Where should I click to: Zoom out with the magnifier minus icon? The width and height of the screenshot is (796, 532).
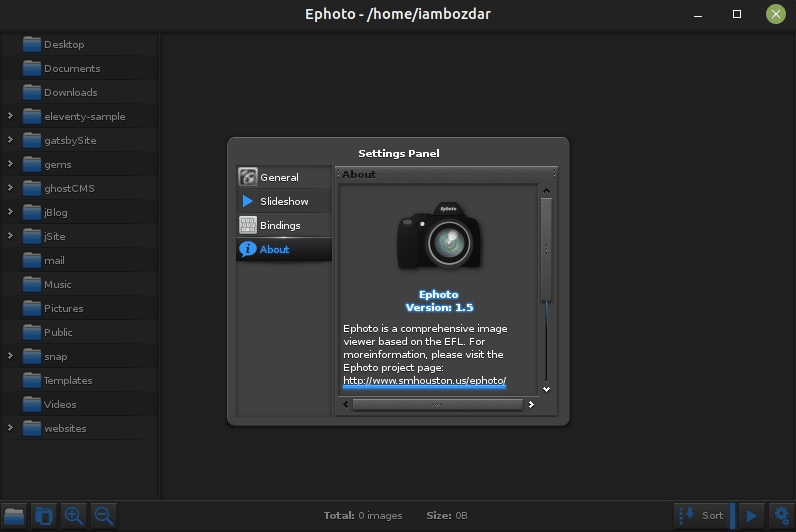click(104, 516)
